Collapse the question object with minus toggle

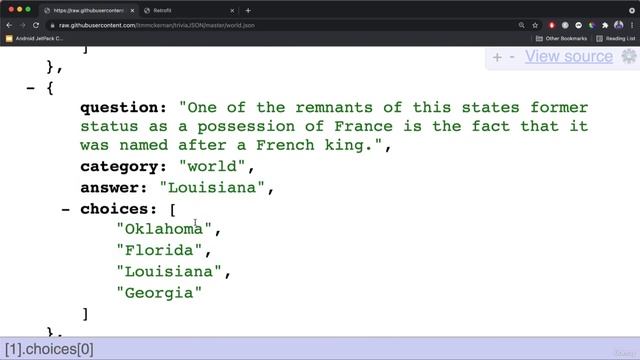coord(31,88)
